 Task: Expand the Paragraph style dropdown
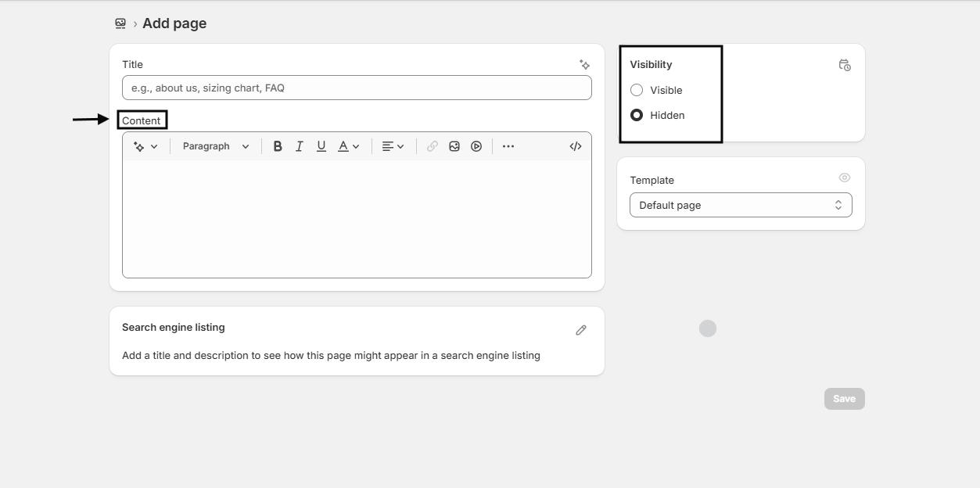pos(215,146)
